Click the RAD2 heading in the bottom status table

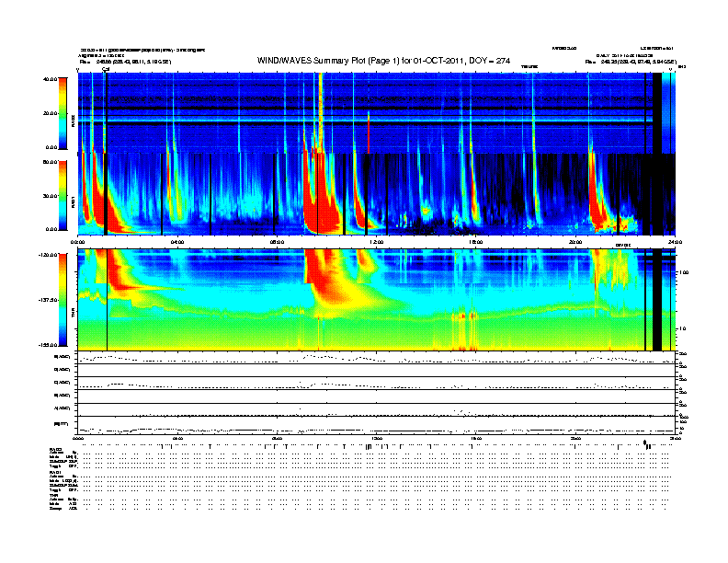(x=56, y=450)
